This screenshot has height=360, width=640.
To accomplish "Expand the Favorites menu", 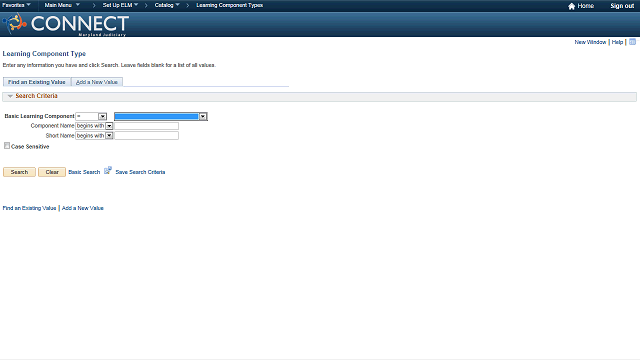I will click(16, 5).
